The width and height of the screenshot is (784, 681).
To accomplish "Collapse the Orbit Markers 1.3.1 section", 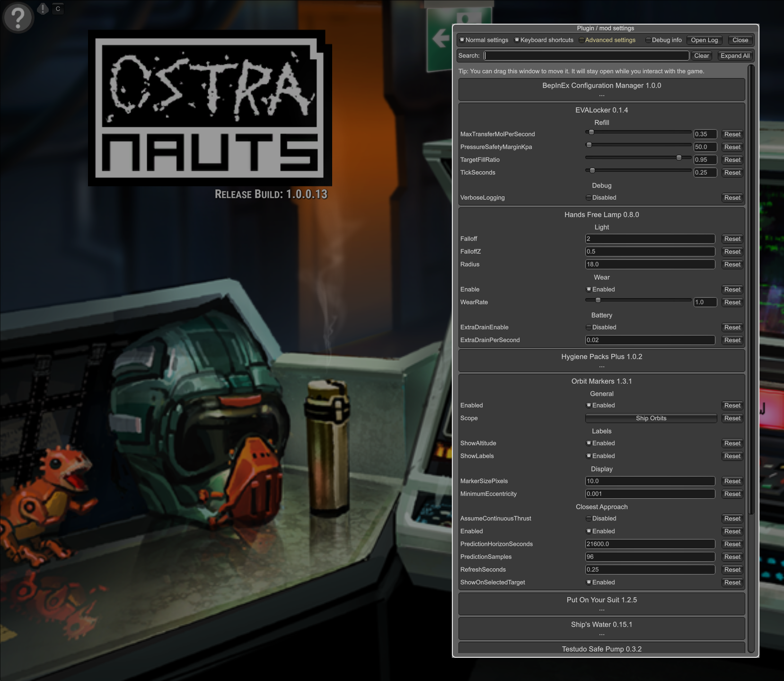I will click(x=602, y=381).
